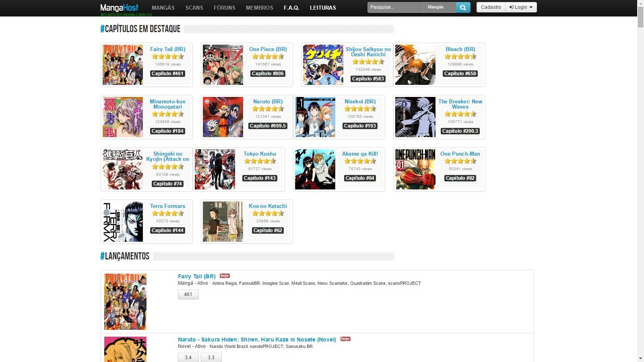The width and height of the screenshot is (644, 362).
Task: Go to the FÓRUNS section
Action: [x=224, y=8]
